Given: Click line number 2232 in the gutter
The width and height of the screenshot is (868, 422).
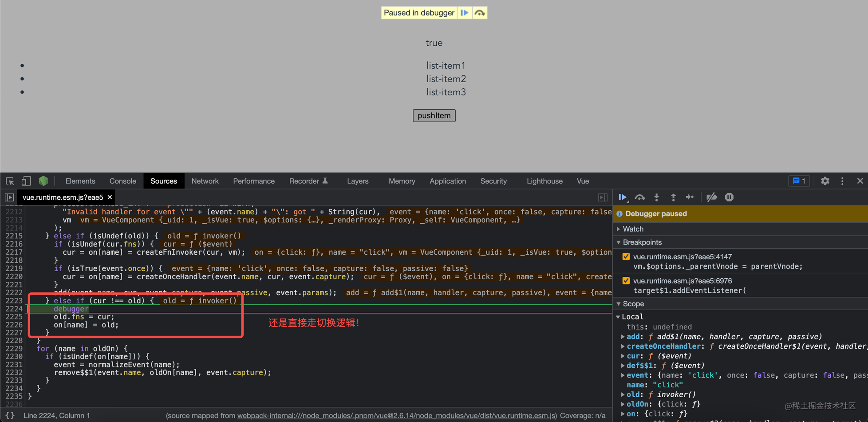Looking at the screenshot, I should [13, 373].
